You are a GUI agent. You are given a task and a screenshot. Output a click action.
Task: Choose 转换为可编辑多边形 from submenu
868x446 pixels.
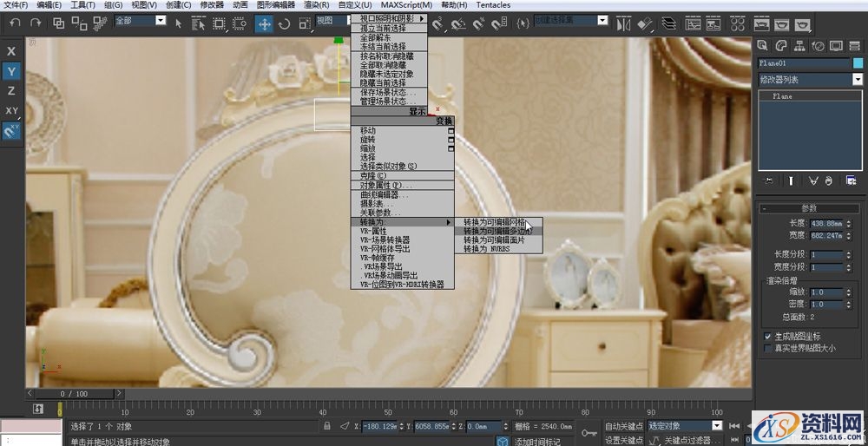pyautogui.click(x=498, y=231)
